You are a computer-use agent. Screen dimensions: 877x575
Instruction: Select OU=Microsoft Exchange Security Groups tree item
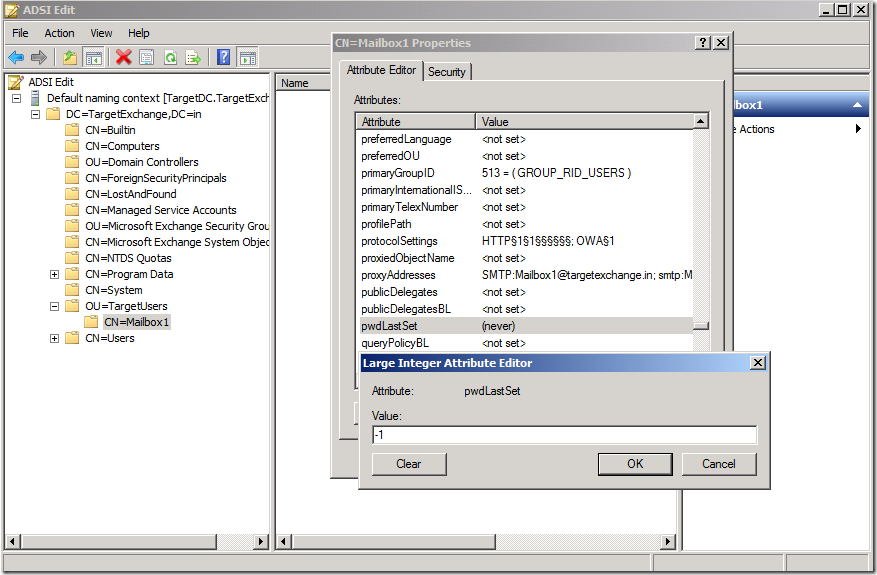click(x=177, y=226)
